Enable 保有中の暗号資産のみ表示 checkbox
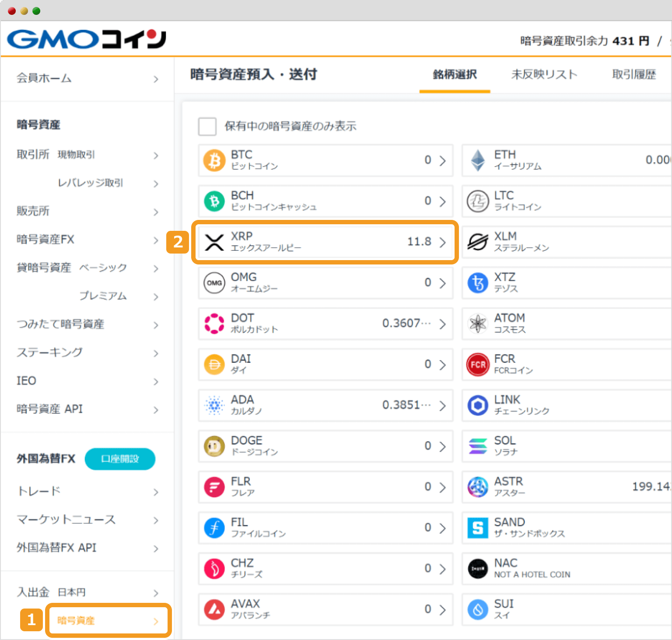 207,126
